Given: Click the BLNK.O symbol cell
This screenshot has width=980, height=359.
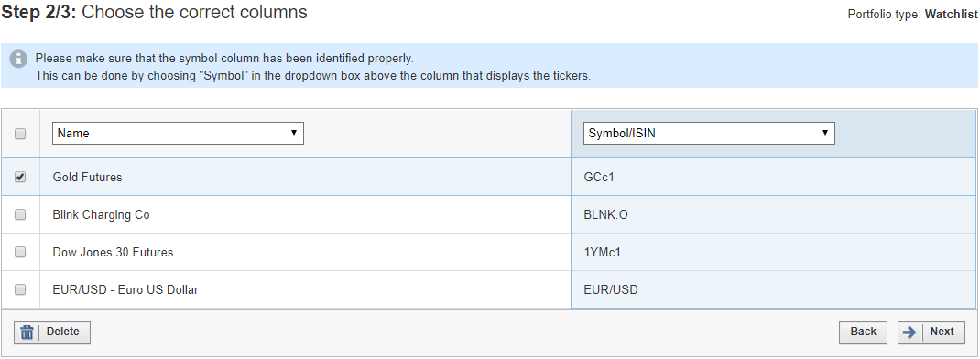Looking at the screenshot, I should 773,214.
